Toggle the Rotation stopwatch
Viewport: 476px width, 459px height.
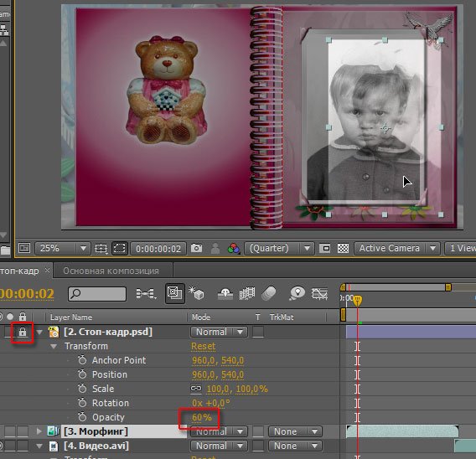[x=82, y=403]
